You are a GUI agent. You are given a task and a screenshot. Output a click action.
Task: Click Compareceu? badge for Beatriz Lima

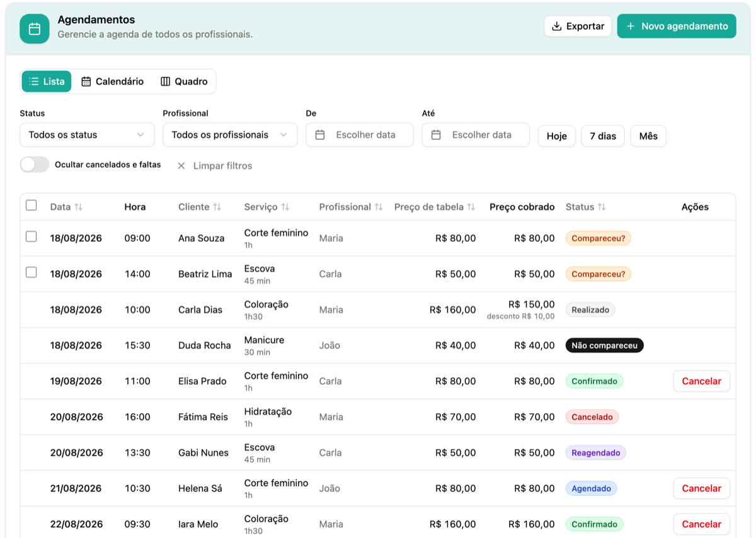pos(598,274)
